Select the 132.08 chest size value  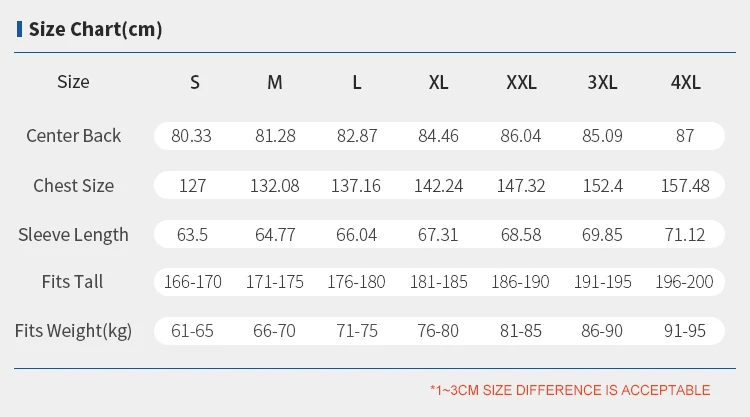pyautogui.click(x=274, y=185)
